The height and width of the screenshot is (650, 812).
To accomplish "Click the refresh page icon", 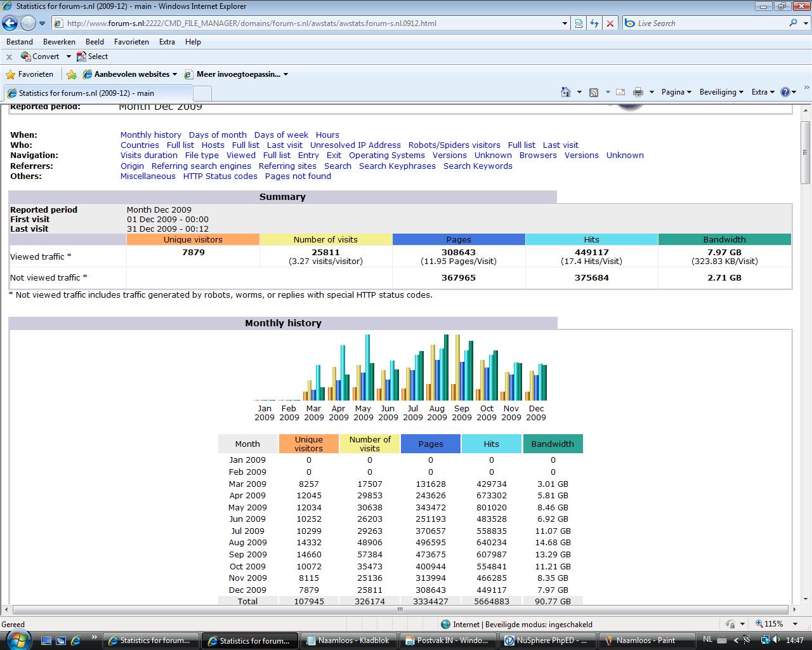I will coord(594,23).
